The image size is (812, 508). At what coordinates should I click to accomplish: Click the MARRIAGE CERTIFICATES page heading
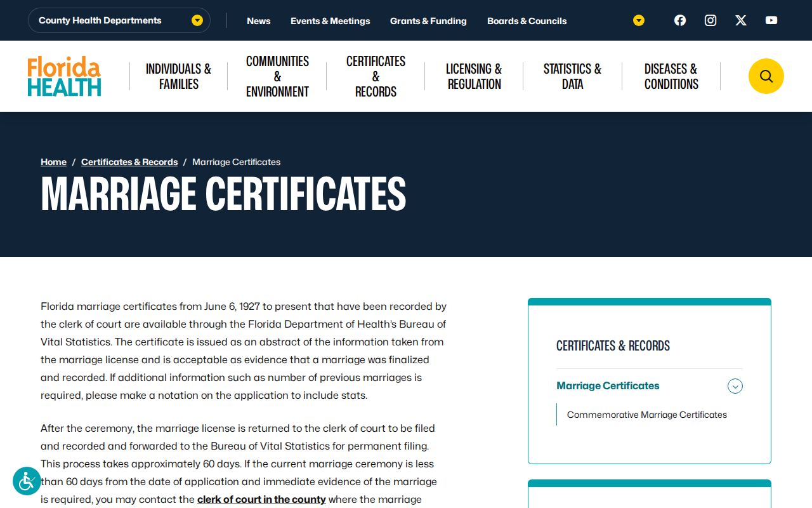point(223,194)
